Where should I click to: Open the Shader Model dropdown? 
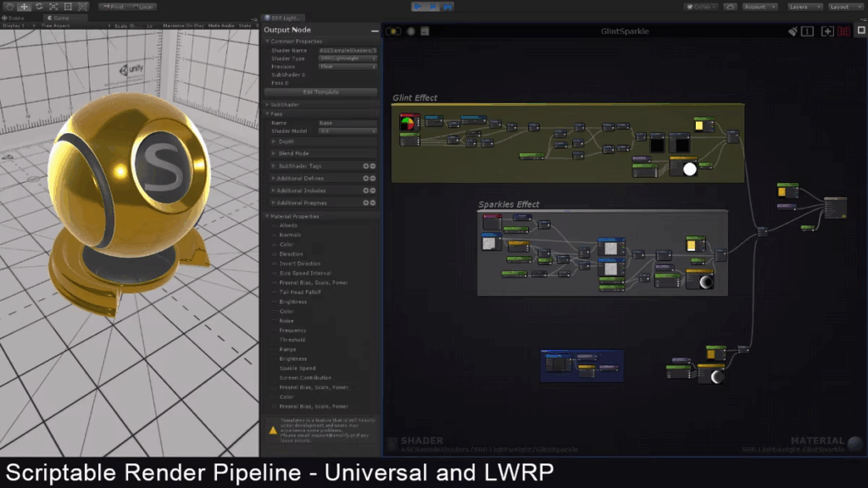pyautogui.click(x=348, y=131)
